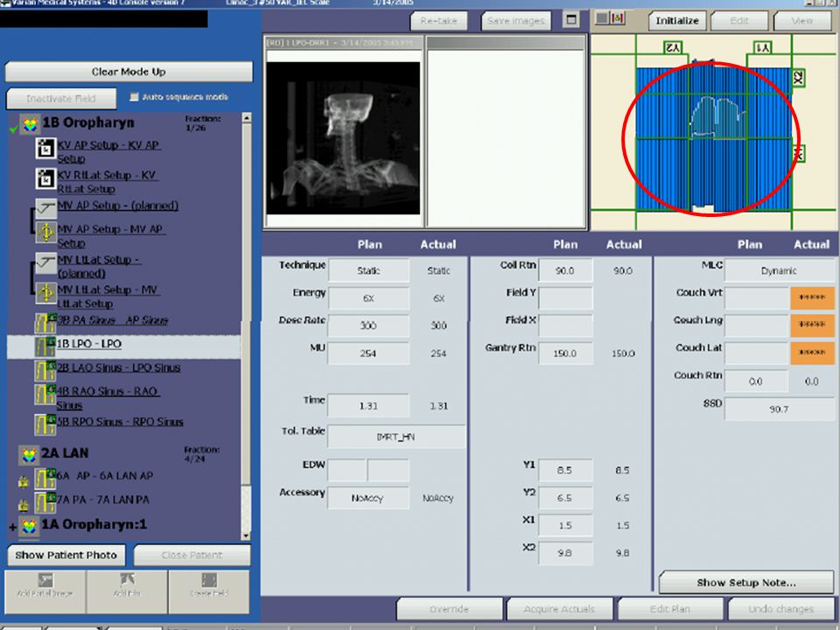This screenshot has width=840, height=630.
Task: Click the lock icon beside 6A AP
Action: pos(23,481)
